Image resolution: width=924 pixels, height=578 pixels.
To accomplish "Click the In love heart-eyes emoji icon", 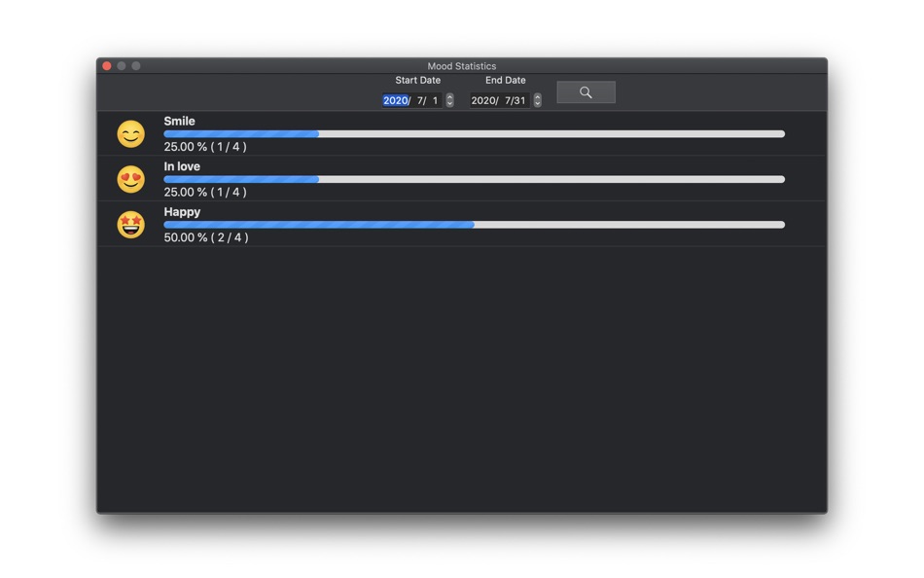I will coord(131,179).
